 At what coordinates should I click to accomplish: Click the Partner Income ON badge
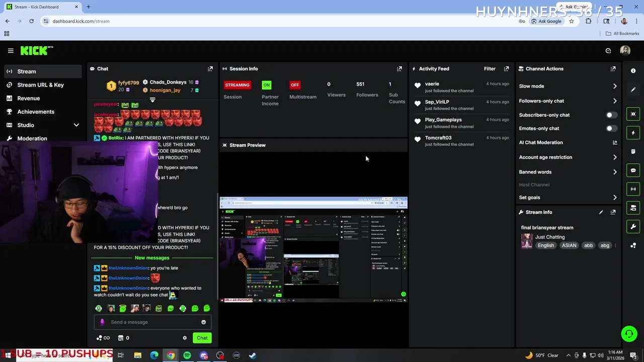267,85
